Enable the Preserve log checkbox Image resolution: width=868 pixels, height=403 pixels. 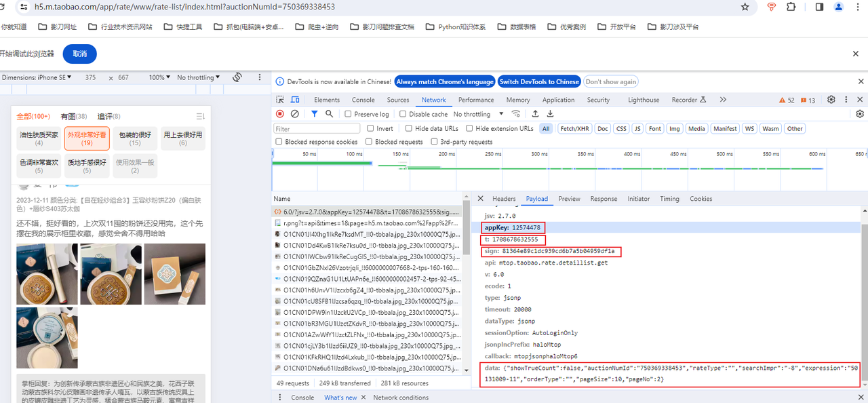click(347, 115)
